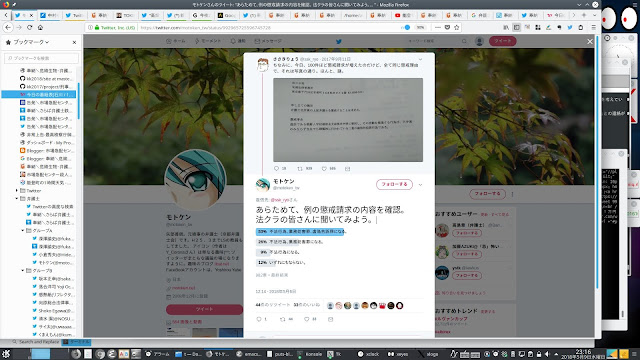Click the search magnifier in Twitter header
The height and width of the screenshot is (360, 640).
coord(464,41)
